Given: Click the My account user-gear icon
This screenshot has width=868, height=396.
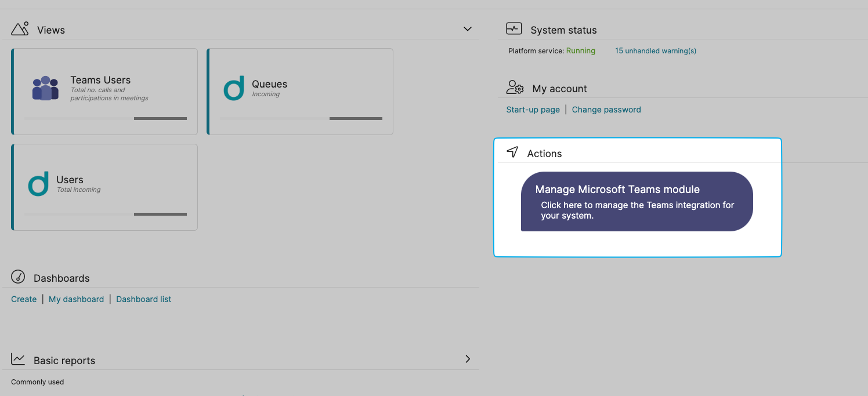Looking at the screenshot, I should (515, 88).
